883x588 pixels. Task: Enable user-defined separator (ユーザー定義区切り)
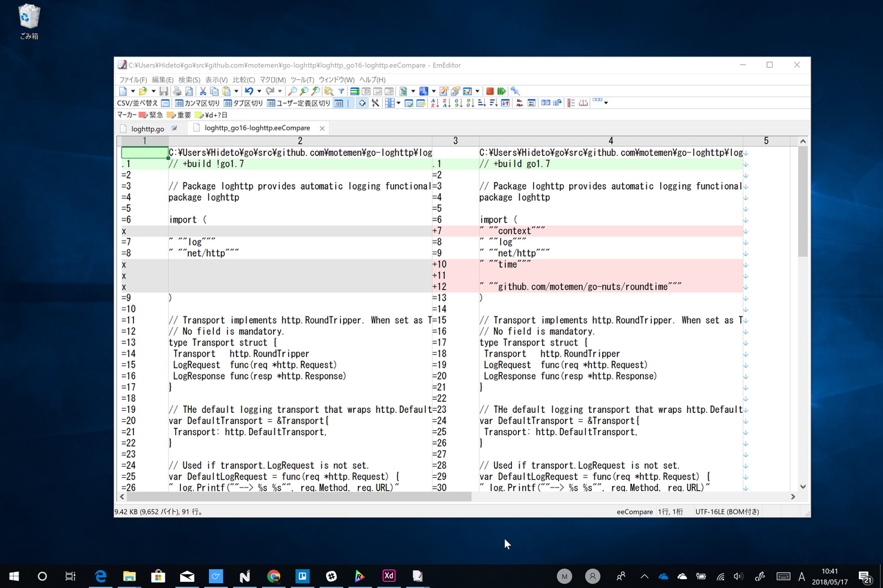(298, 103)
